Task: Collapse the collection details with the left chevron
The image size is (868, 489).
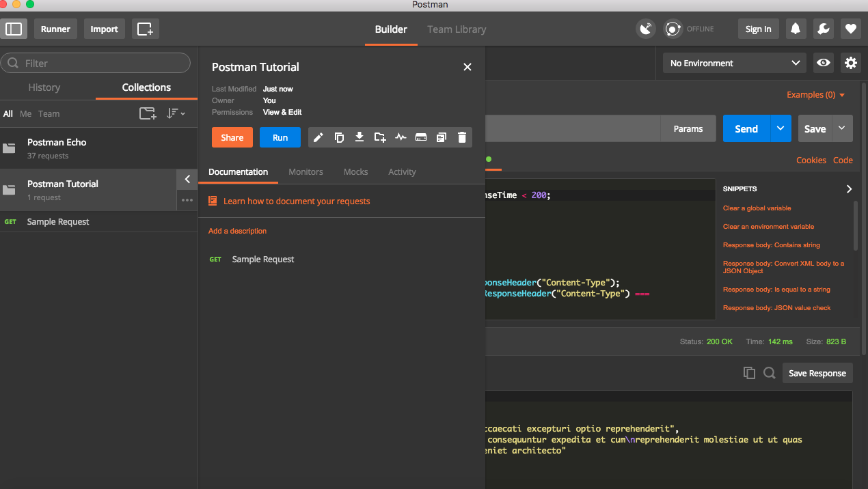Action: coord(187,180)
